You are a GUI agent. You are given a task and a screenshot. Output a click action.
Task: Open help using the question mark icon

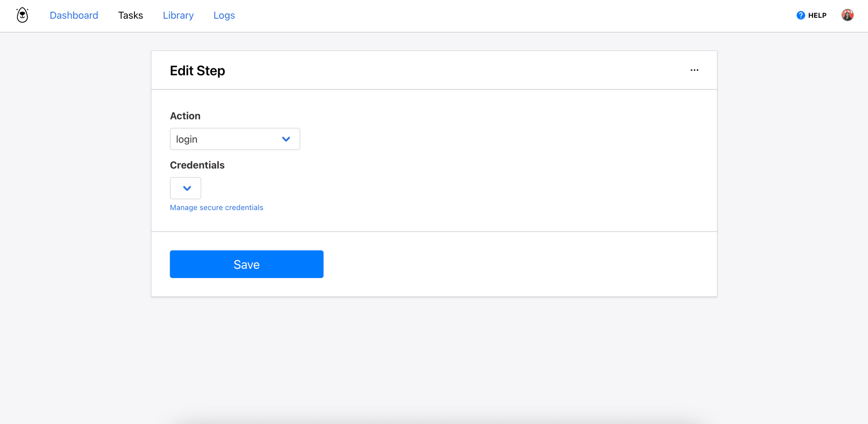[800, 15]
